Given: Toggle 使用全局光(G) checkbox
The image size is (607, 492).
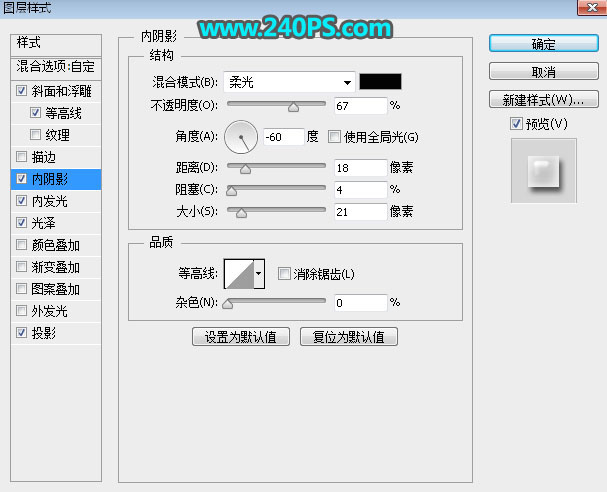Looking at the screenshot, I should coord(334,137).
